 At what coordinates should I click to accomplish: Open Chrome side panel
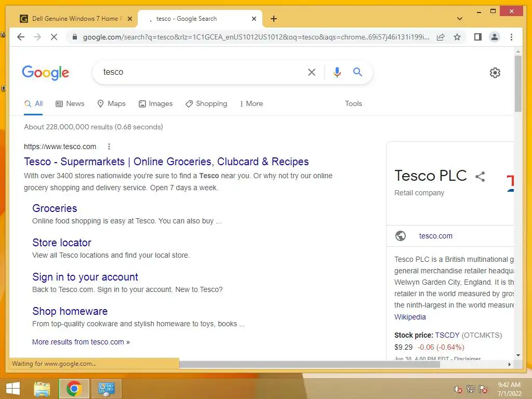478,37
